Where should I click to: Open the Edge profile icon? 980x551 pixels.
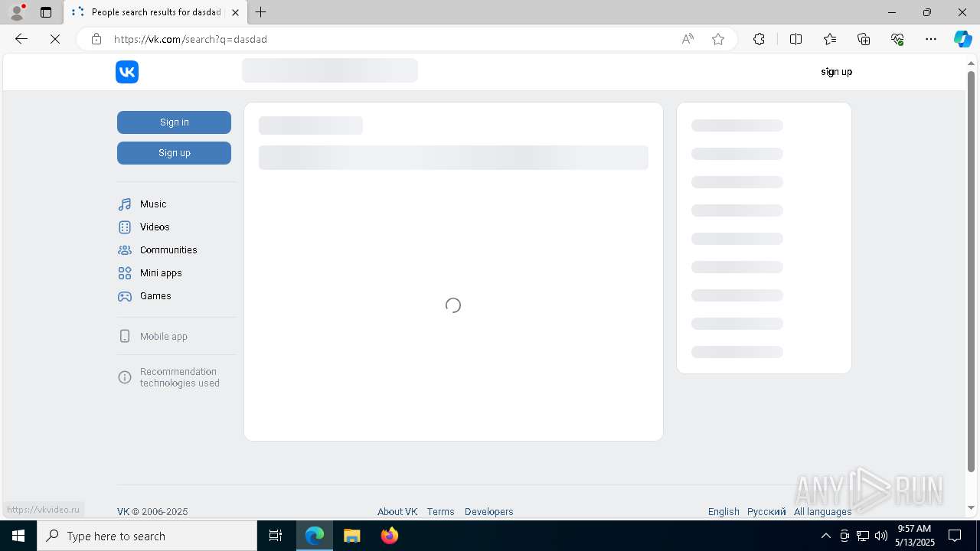[17, 12]
